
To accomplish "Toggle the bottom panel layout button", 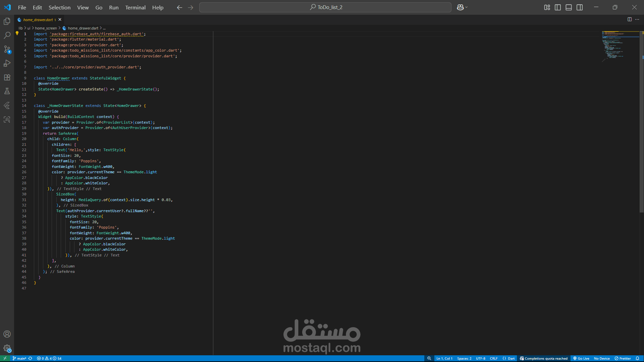I will 569,7.
